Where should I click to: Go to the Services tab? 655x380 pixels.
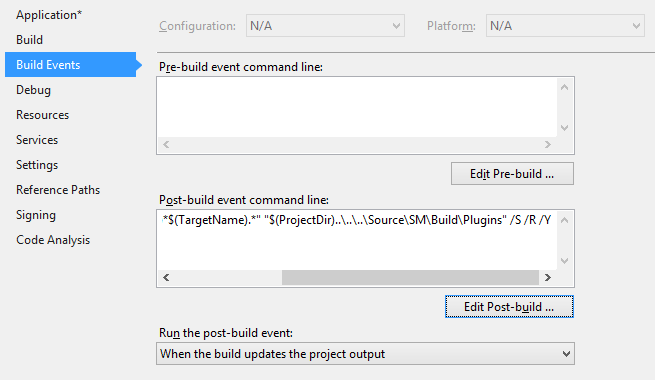point(37,140)
